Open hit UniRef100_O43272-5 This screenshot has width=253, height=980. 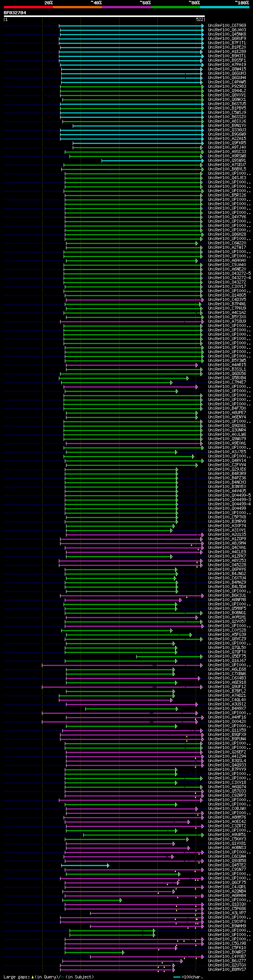(x=229, y=274)
